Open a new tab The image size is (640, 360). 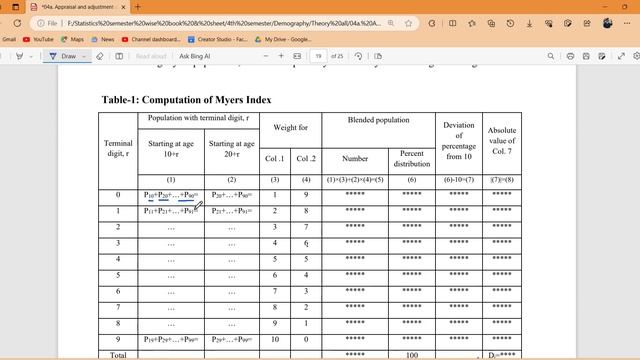tap(138, 7)
